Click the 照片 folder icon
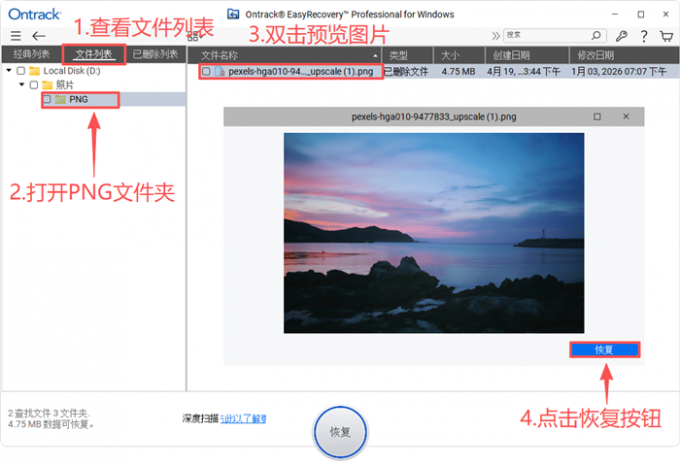Screen dimensions: 680x464 click(x=47, y=85)
